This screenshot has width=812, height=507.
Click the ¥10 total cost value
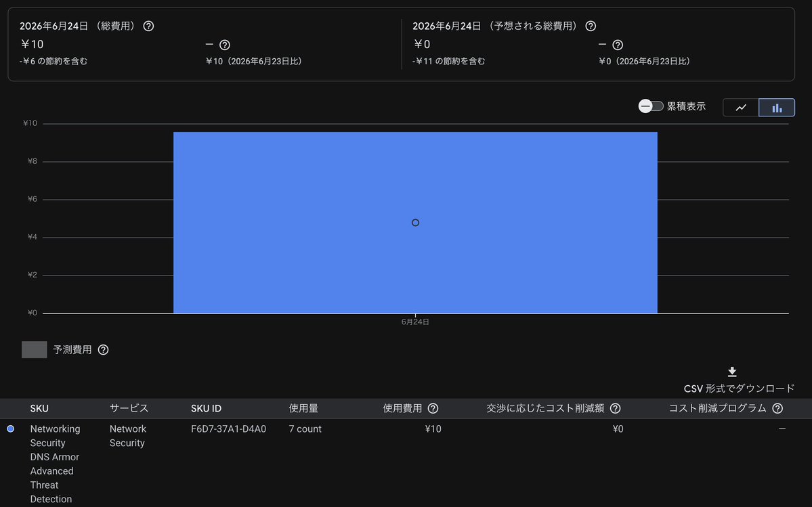(32, 45)
